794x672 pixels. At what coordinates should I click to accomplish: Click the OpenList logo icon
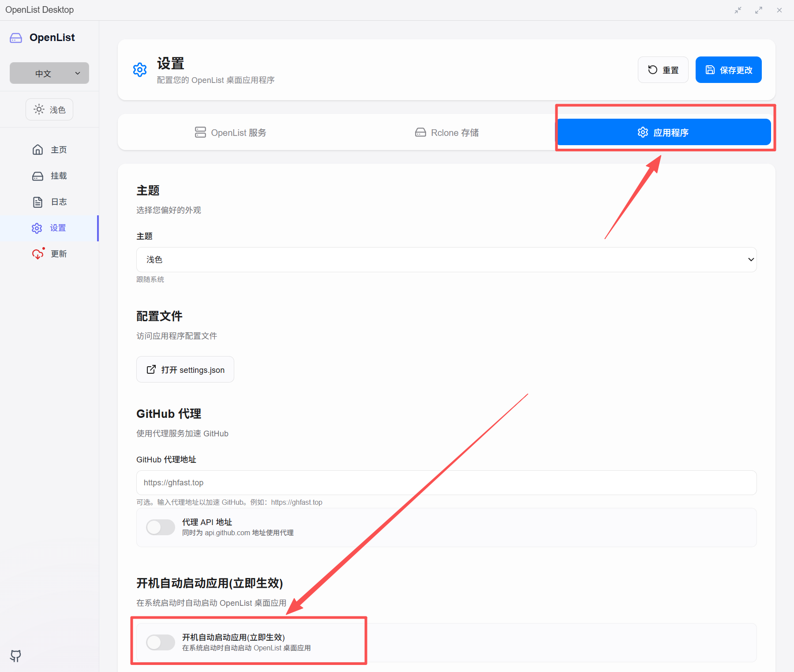(x=16, y=38)
